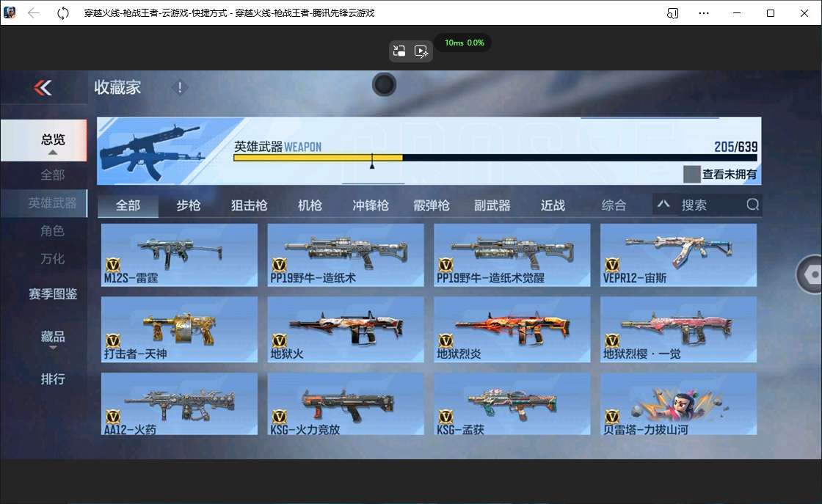The width and height of the screenshot is (822, 504).
Task: Tick the 查看未拥有 checkbox
Action: [692, 174]
